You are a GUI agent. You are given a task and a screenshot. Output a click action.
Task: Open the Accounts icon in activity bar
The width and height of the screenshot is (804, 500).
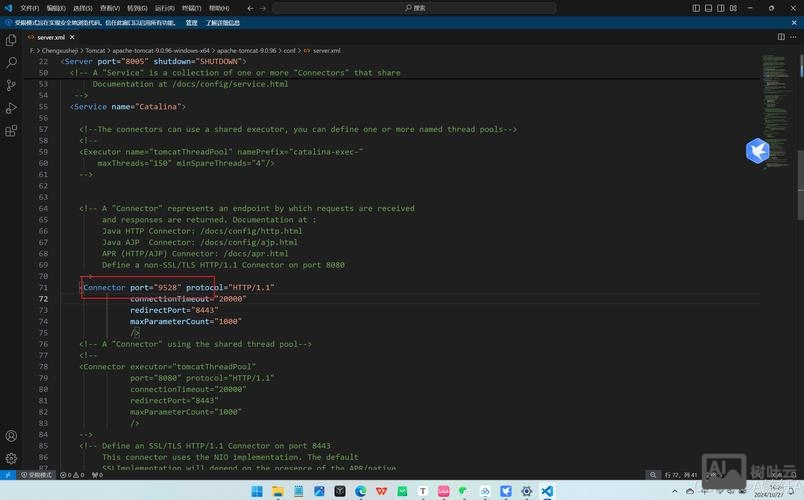click(11, 436)
